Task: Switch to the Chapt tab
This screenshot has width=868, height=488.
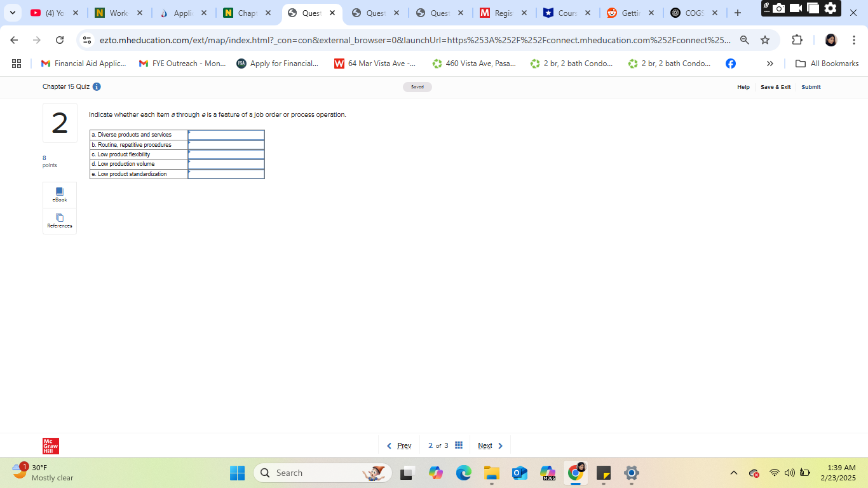Action: 247,13
